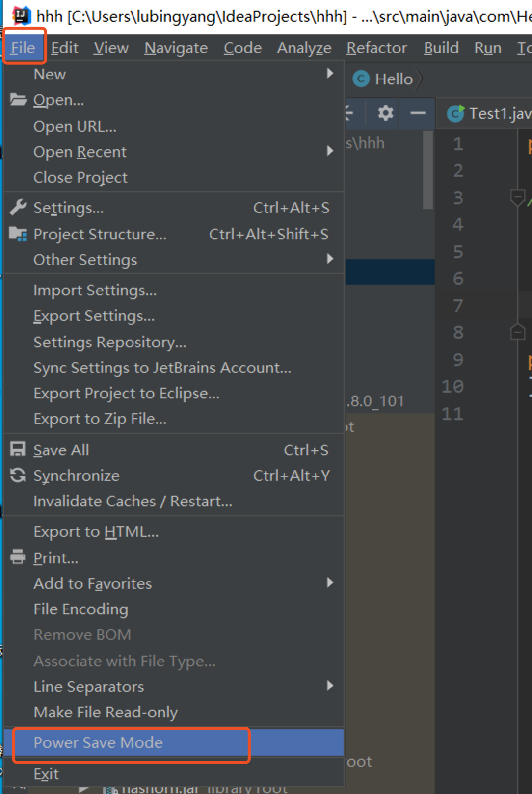Select Invalidate Caches / Restart
This screenshot has width=532, height=794.
(x=133, y=501)
